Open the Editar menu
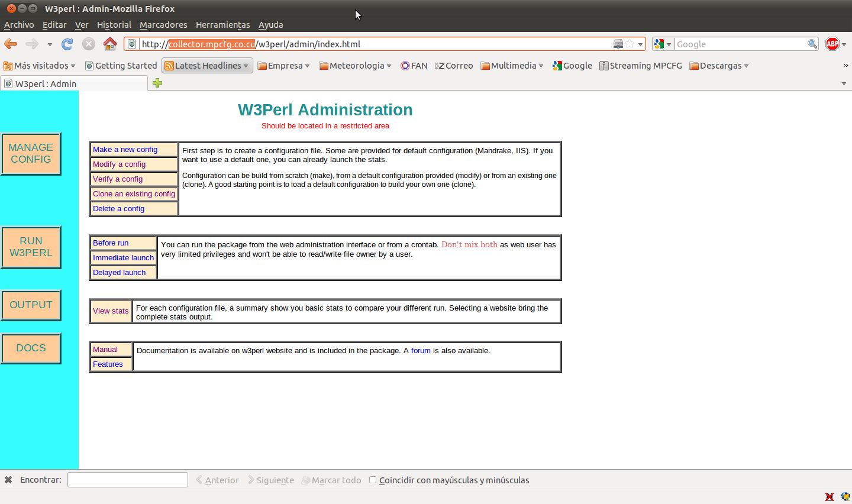 click(x=54, y=25)
